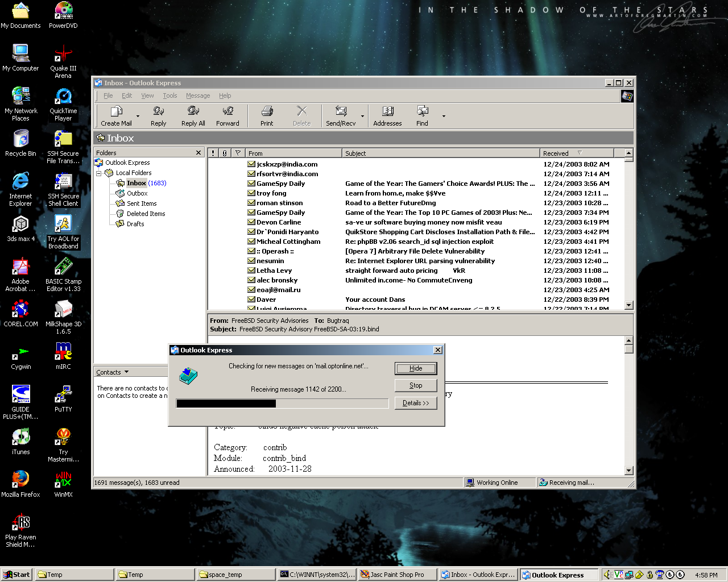728x582 pixels.
Task: Click the Send/Recv toolbar icon
Action: coord(341,115)
